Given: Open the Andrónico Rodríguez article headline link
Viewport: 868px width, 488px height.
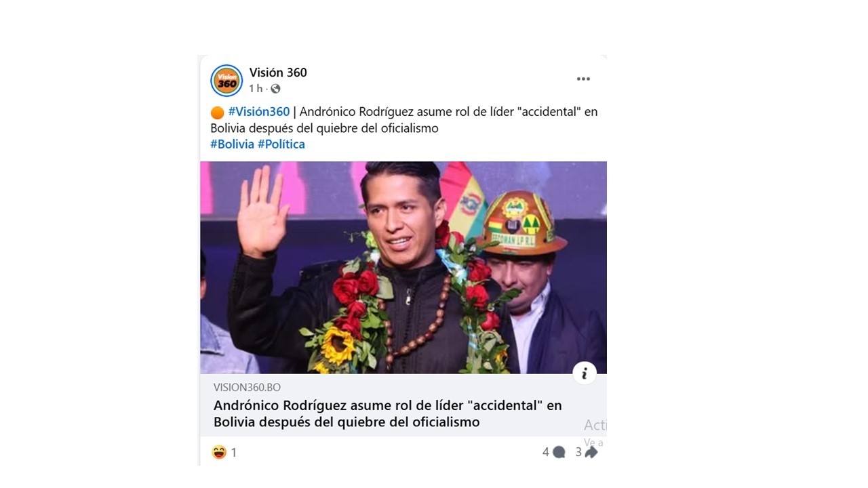Looking at the screenshot, I should point(388,413).
